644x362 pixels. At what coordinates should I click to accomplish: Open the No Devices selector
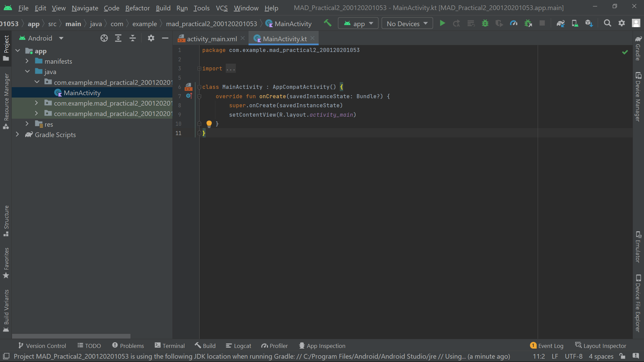pos(407,23)
